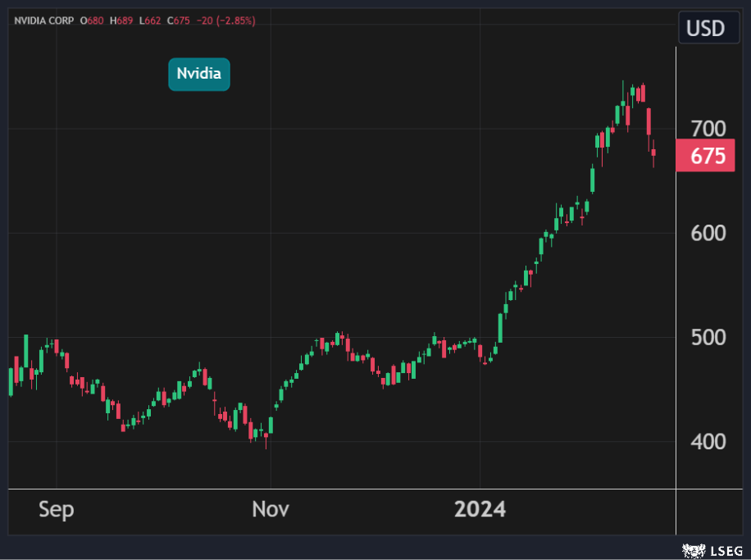Click the teal Nvidia label
This screenshot has width=751, height=560.
point(199,74)
